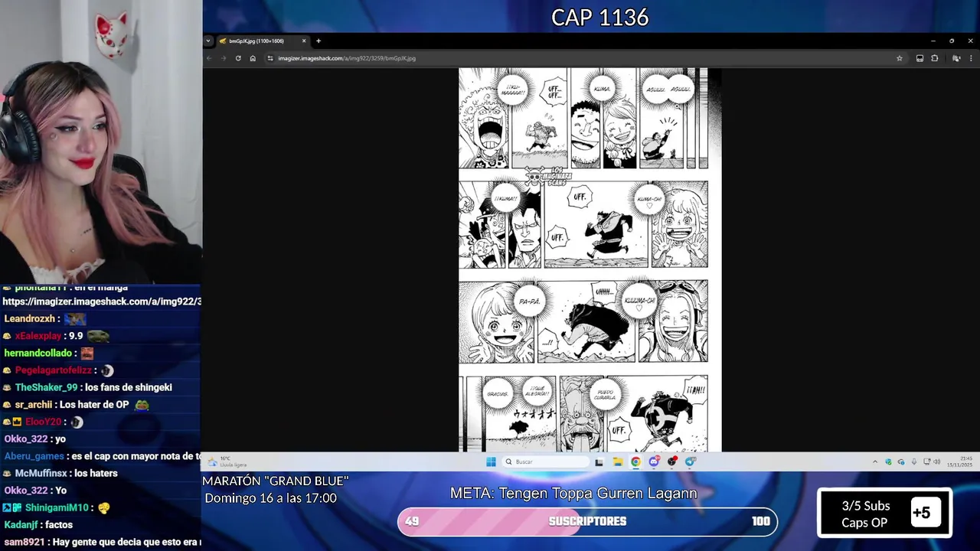Click username Pegelagartofelizz in chat
The image size is (980, 551).
pyautogui.click(x=54, y=370)
